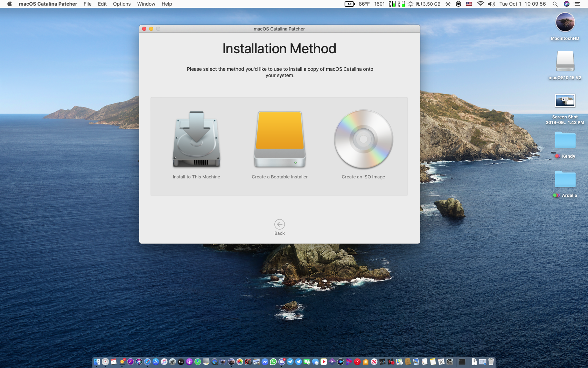Click the AC battery status indicator
588x368 pixels.
coord(350,4)
